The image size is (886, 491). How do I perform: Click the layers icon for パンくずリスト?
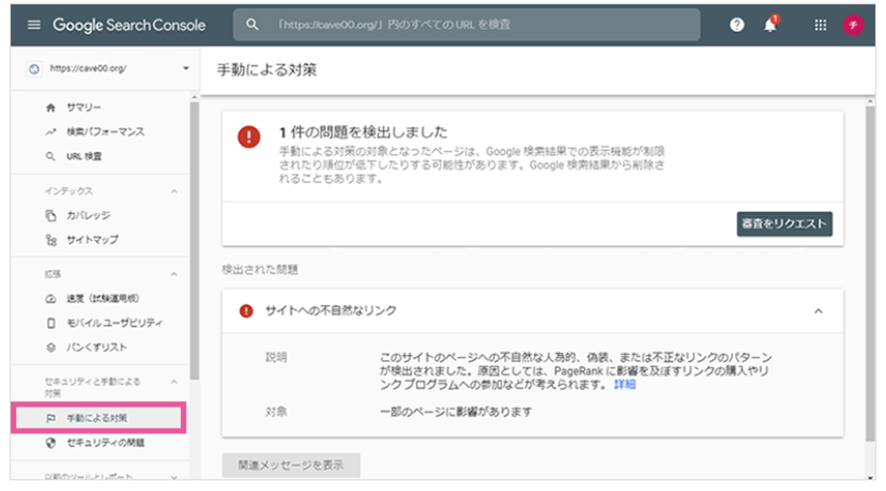point(51,347)
